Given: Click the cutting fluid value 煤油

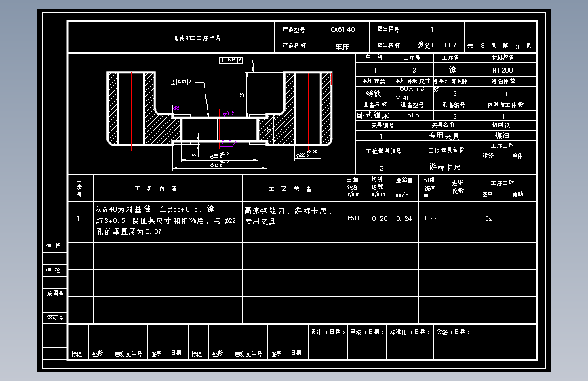Looking at the screenshot, I should pyautogui.click(x=502, y=136).
